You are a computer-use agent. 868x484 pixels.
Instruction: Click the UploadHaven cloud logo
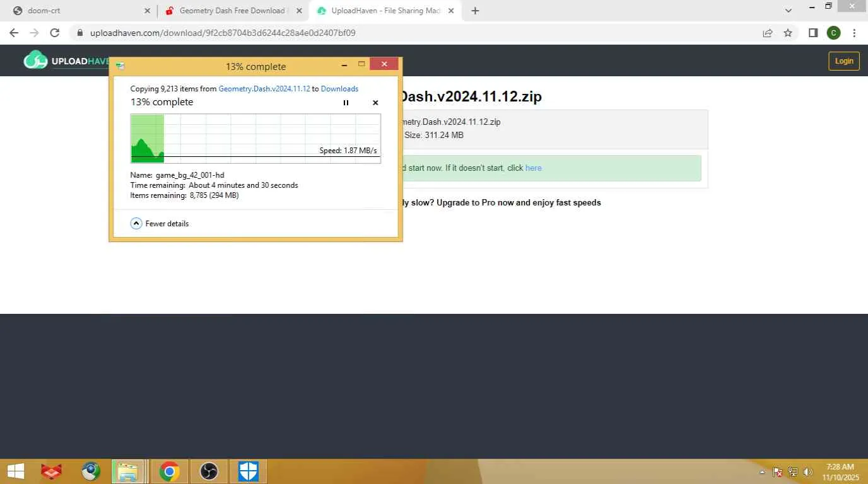pyautogui.click(x=35, y=60)
